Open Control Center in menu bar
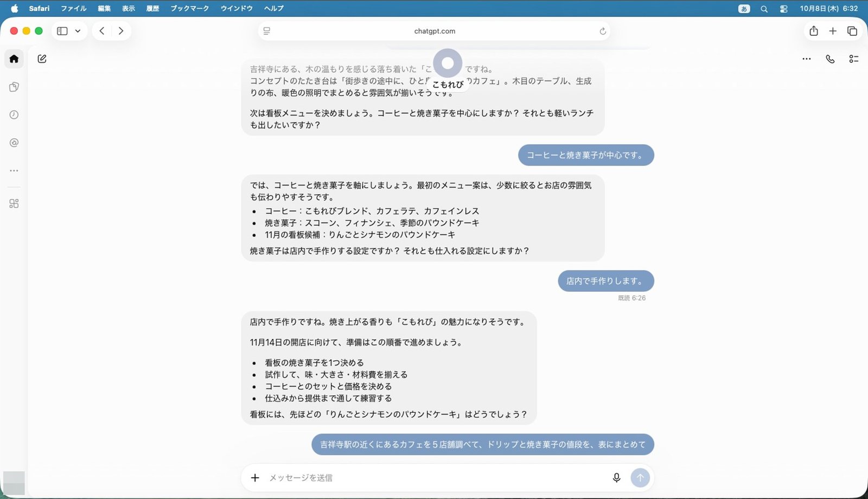 coord(783,9)
